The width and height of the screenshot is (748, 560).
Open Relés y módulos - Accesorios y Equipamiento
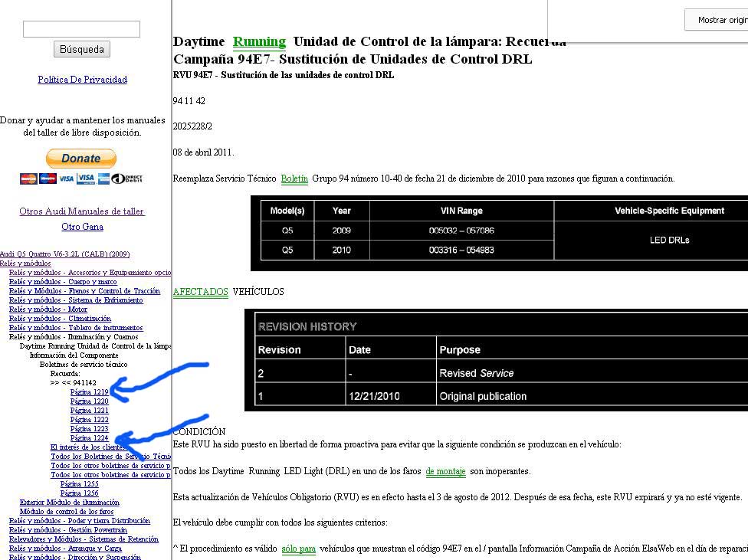point(90,273)
